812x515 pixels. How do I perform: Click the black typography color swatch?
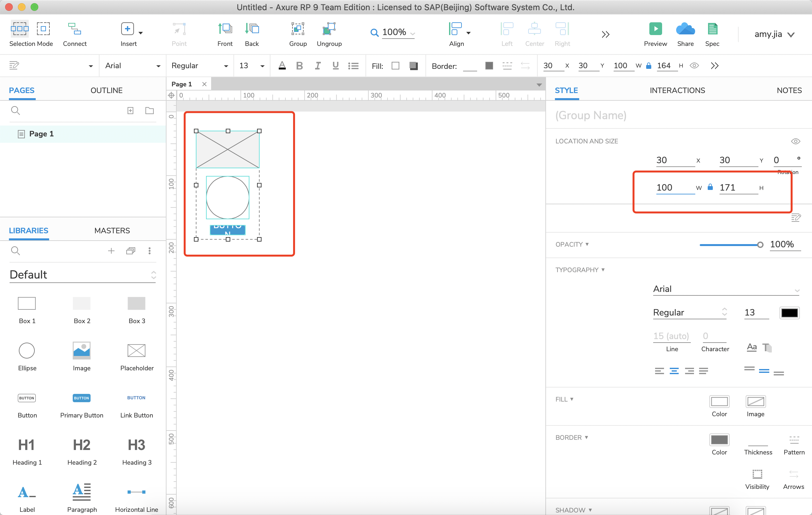789,312
